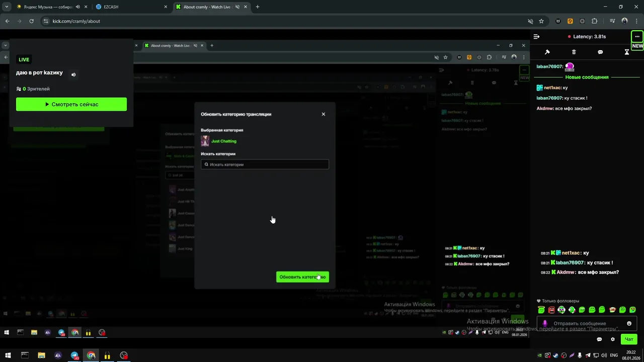Reload the kick.com page
Image resolution: width=644 pixels, height=362 pixels.
pos(31,21)
